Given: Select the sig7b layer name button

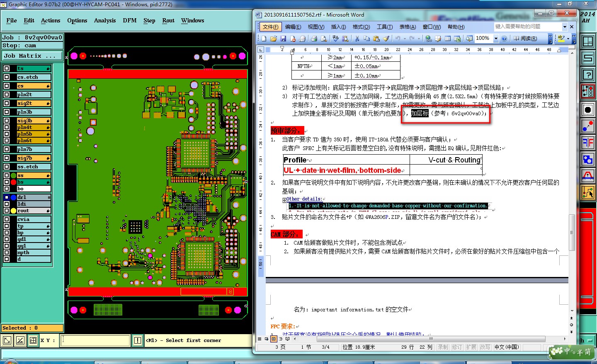Looking at the screenshot, I should click(x=34, y=158).
